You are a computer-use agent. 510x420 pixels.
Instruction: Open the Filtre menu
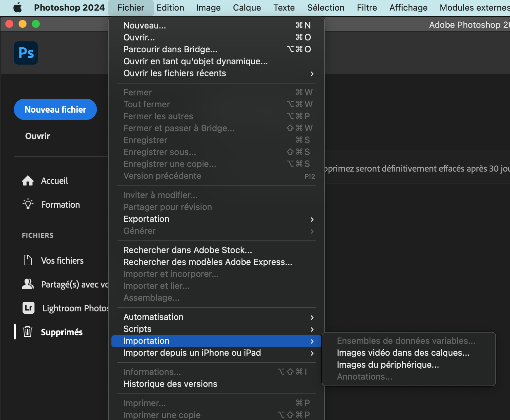[367, 8]
